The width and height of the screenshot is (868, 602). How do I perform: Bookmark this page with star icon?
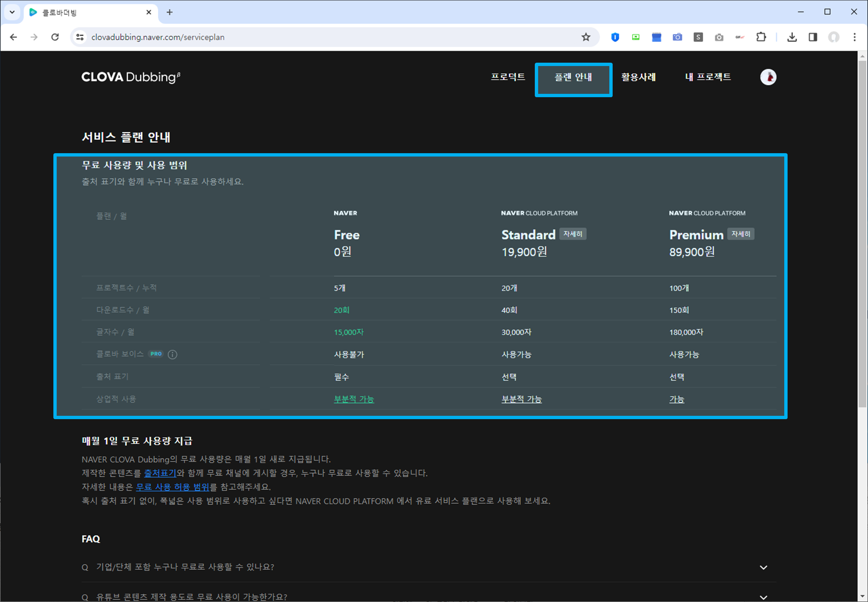(585, 37)
